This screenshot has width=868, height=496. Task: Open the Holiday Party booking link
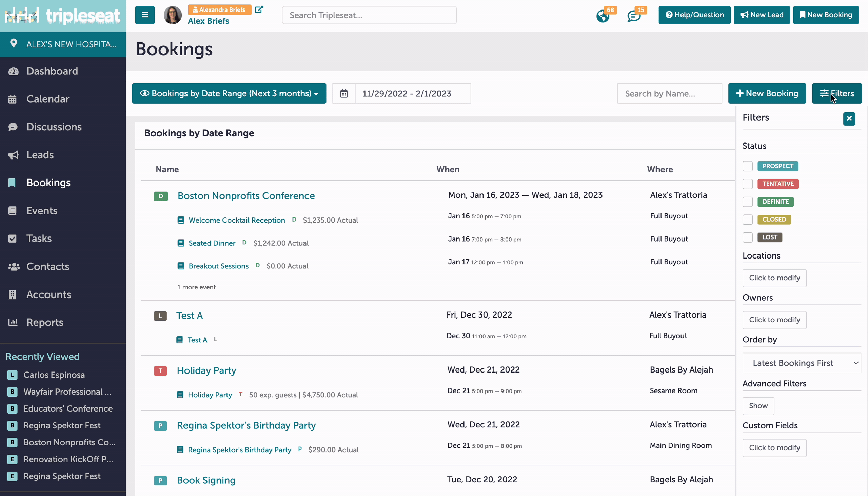coord(206,370)
